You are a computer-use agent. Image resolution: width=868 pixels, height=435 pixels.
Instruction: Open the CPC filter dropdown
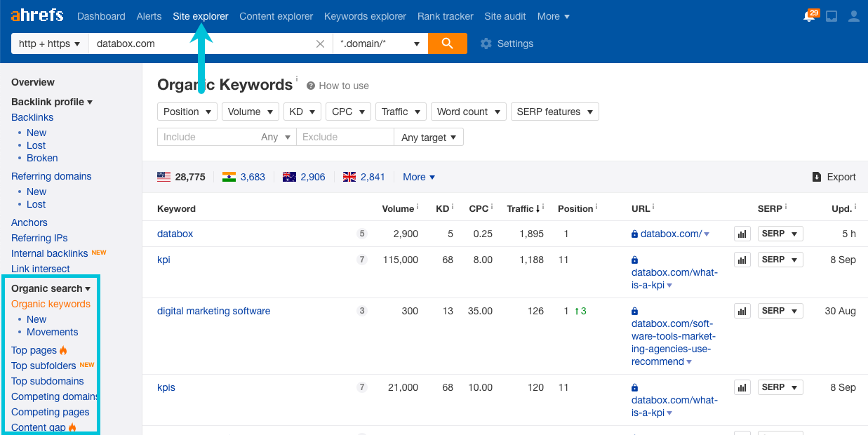348,112
